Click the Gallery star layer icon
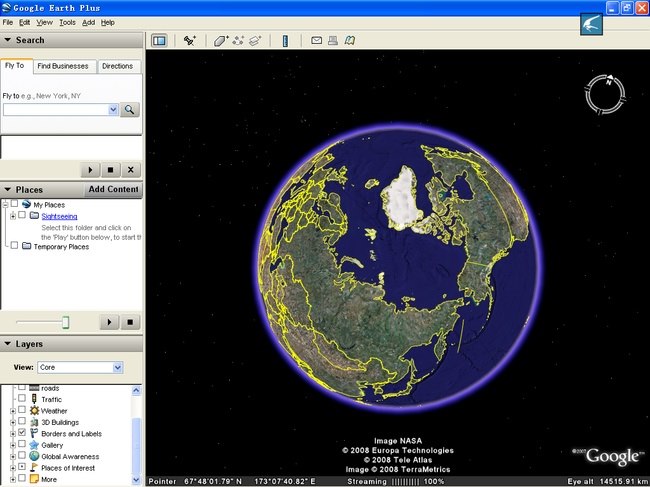The width and height of the screenshot is (650, 487). tap(34, 445)
